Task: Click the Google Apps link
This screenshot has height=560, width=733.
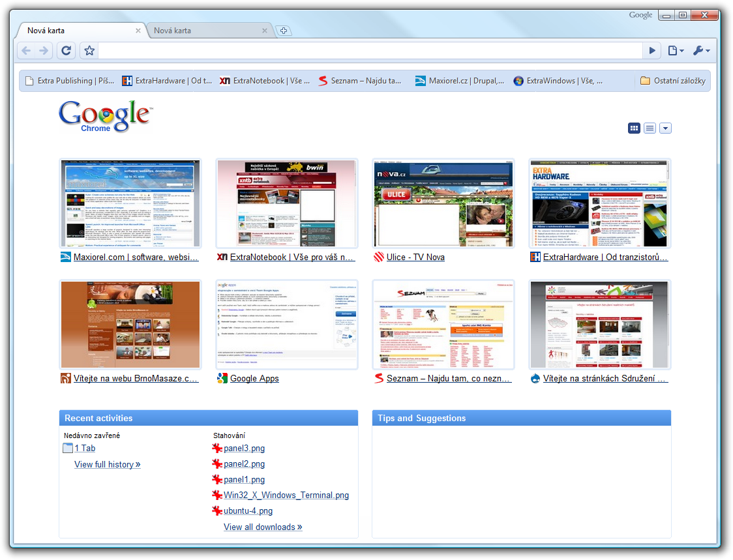Action: [x=254, y=379]
